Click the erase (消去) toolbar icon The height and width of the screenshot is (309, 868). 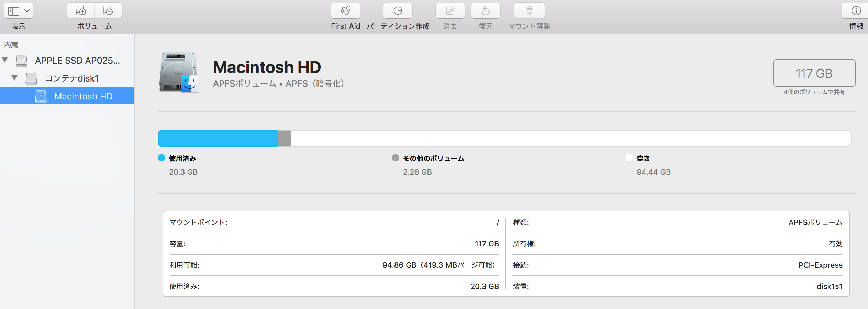(450, 11)
